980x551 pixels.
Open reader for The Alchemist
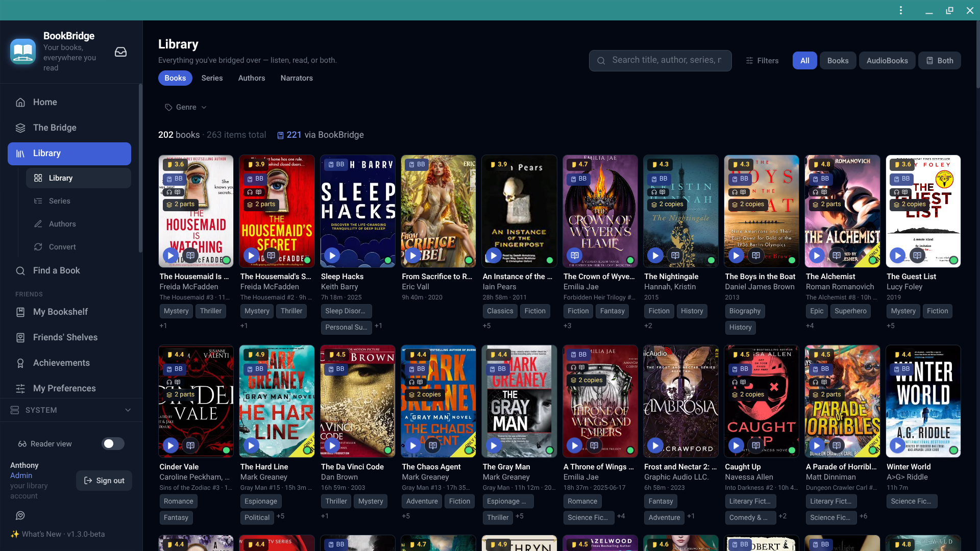point(837,255)
